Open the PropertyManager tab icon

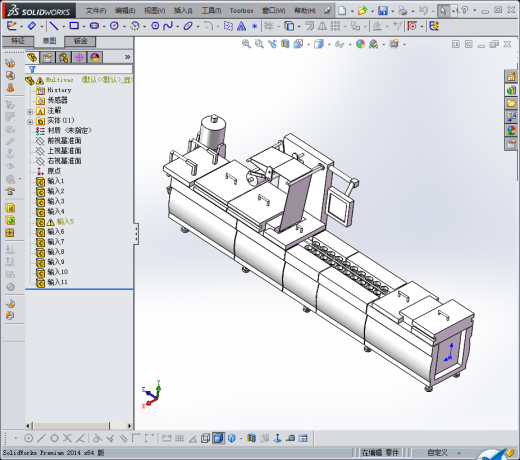(x=47, y=58)
